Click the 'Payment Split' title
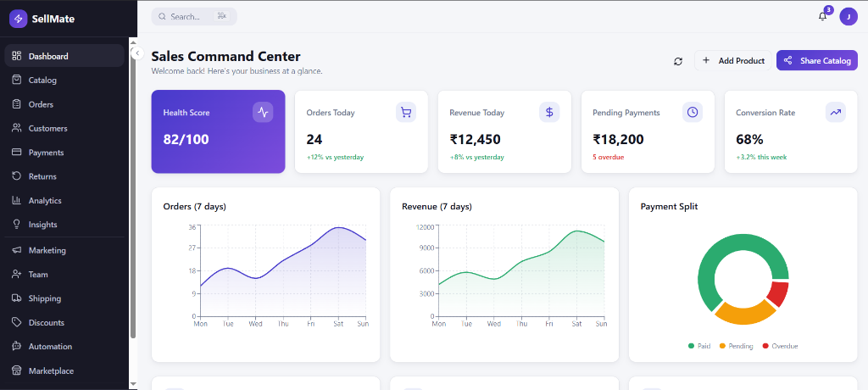This screenshot has height=390, width=868. pos(669,207)
